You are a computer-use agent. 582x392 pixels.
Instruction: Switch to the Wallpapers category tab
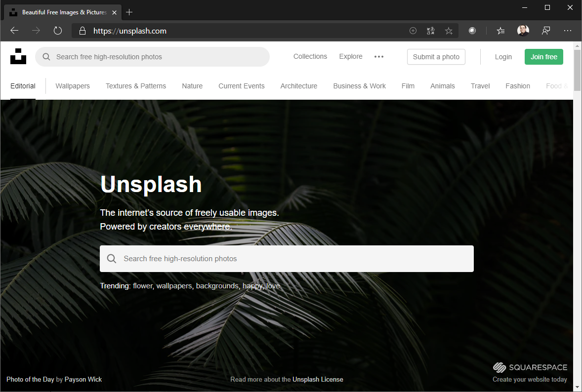[x=73, y=86]
